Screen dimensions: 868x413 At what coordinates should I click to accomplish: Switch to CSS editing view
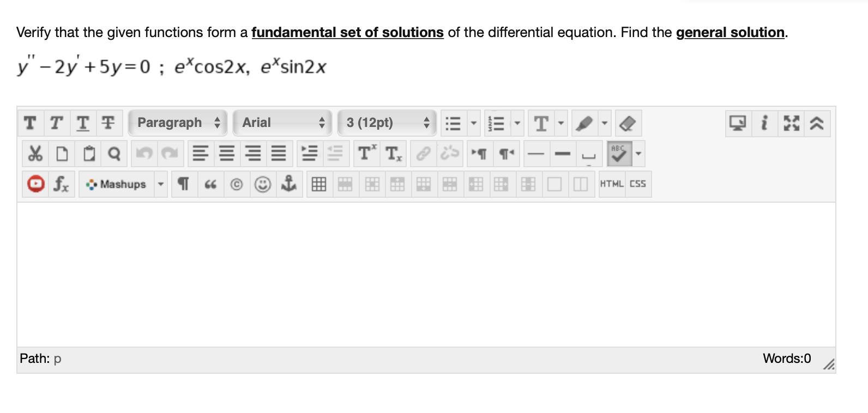tap(637, 184)
